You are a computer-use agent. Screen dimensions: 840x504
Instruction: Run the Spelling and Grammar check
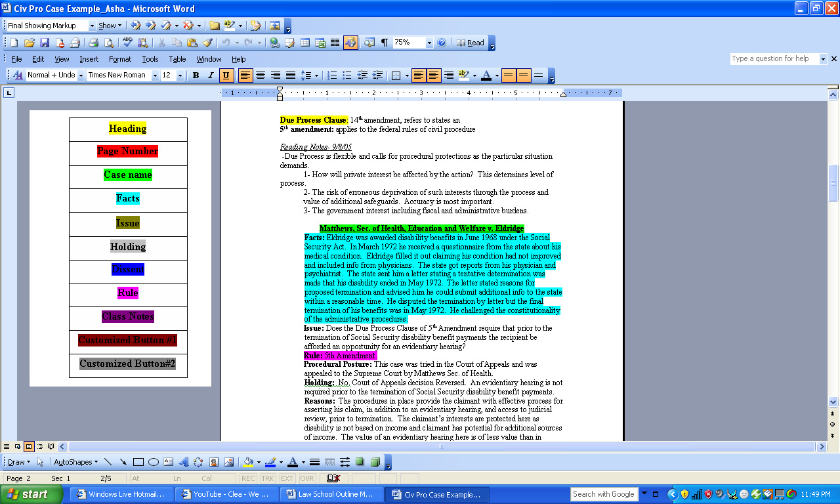[127, 43]
